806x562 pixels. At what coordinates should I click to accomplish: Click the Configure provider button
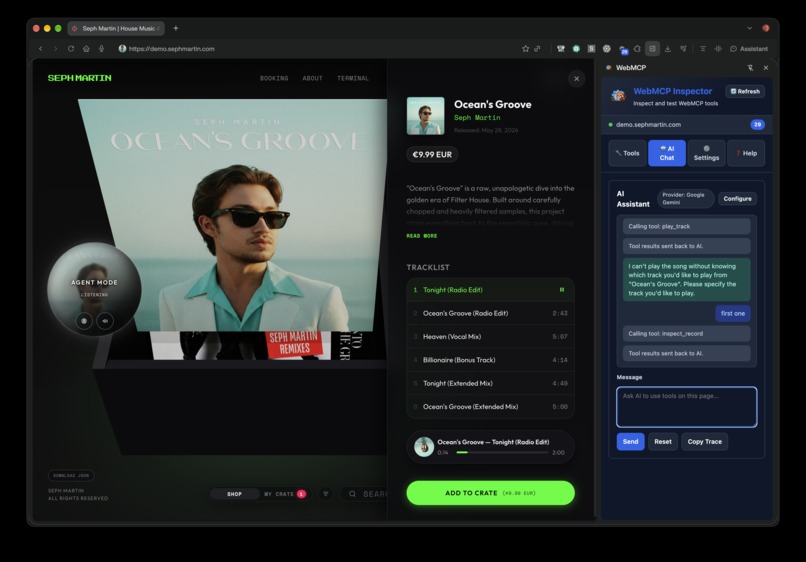[737, 199]
